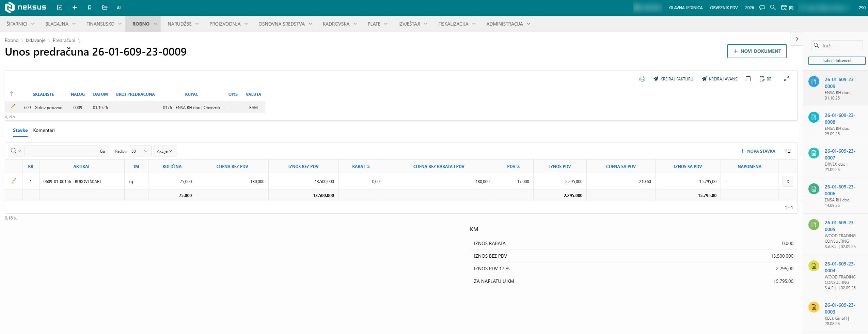868x334 pixels.
Task: Open document link 26-01-609-23-0008
Action: pyautogui.click(x=840, y=119)
